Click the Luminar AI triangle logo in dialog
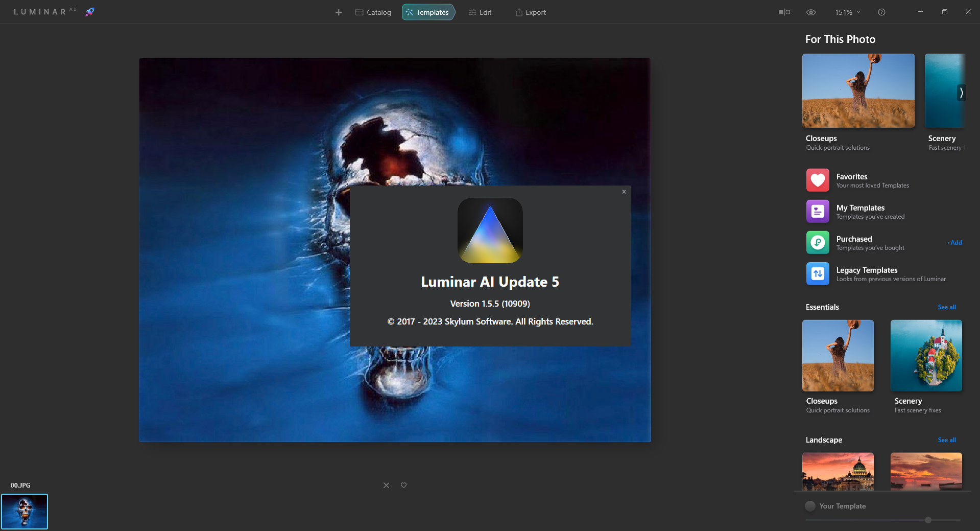This screenshot has width=980, height=531. click(x=490, y=230)
